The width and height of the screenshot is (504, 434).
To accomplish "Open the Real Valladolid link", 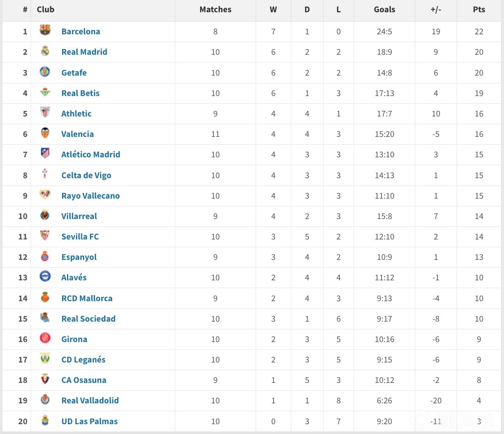I will pos(90,400).
